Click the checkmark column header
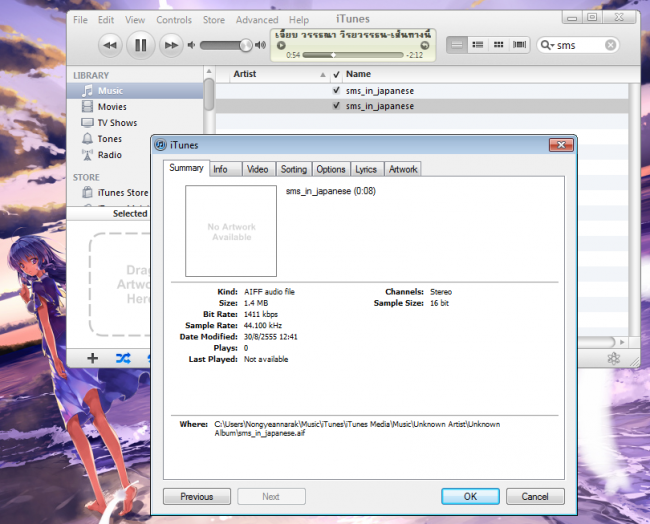650x524 pixels. point(336,75)
